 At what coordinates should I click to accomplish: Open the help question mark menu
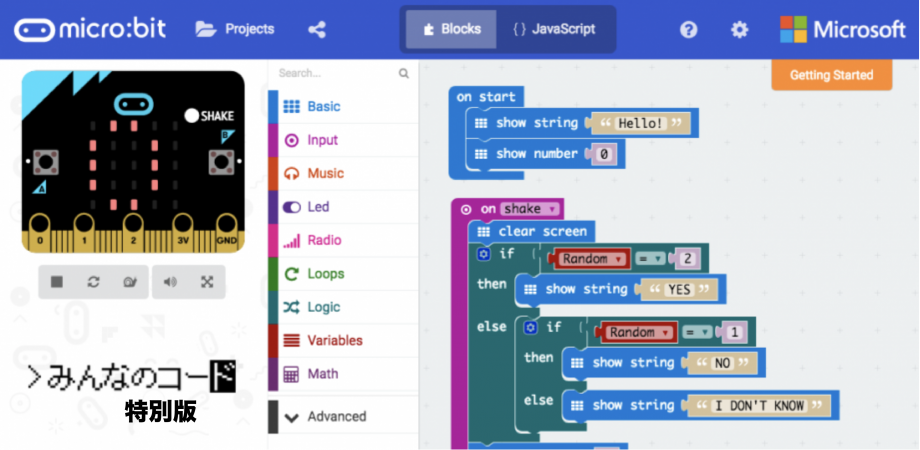click(x=688, y=29)
